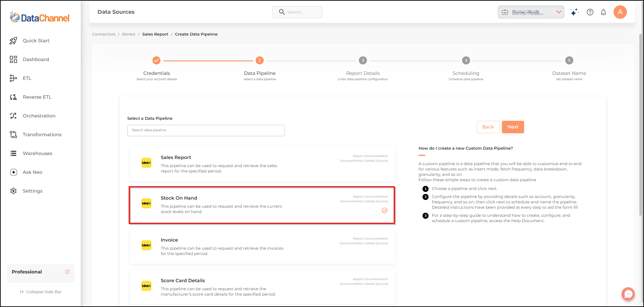Image resolution: width=644 pixels, height=307 pixels.
Task: Click Blinkit logo on Score Card Details
Action: pos(146,286)
